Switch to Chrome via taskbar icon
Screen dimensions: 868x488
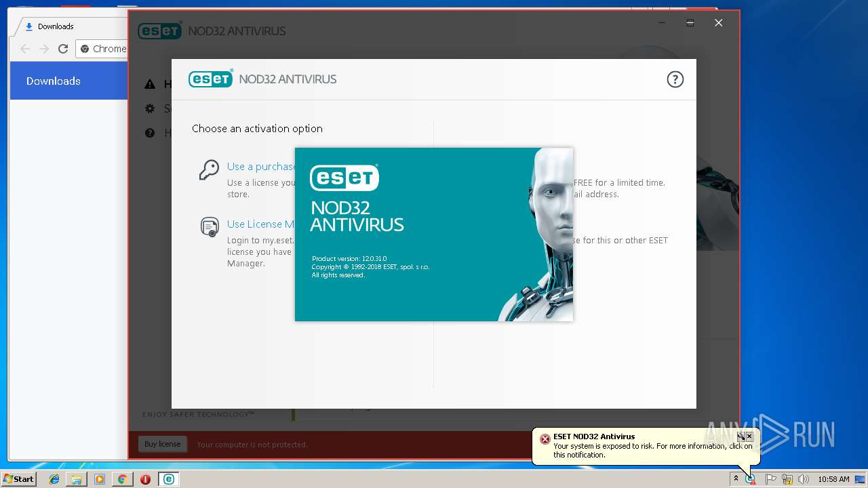coord(122,479)
